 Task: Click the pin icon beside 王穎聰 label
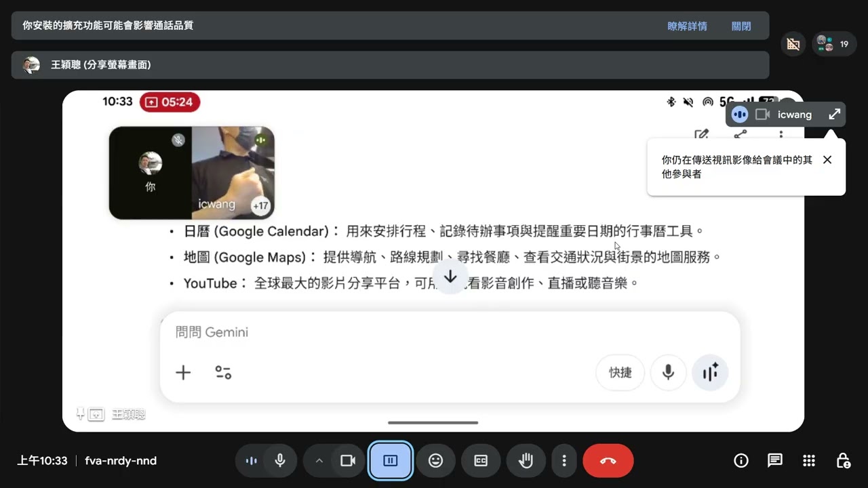tap(80, 413)
